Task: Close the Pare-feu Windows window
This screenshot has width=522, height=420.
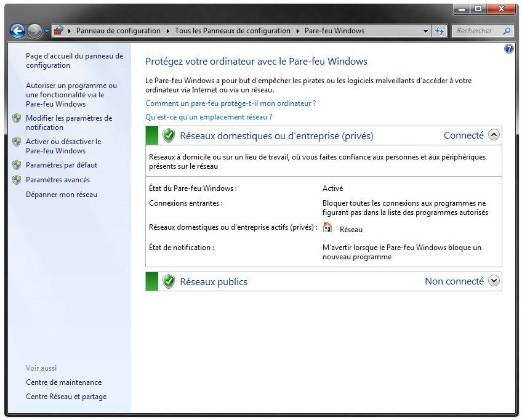Action: pyautogui.click(x=501, y=9)
